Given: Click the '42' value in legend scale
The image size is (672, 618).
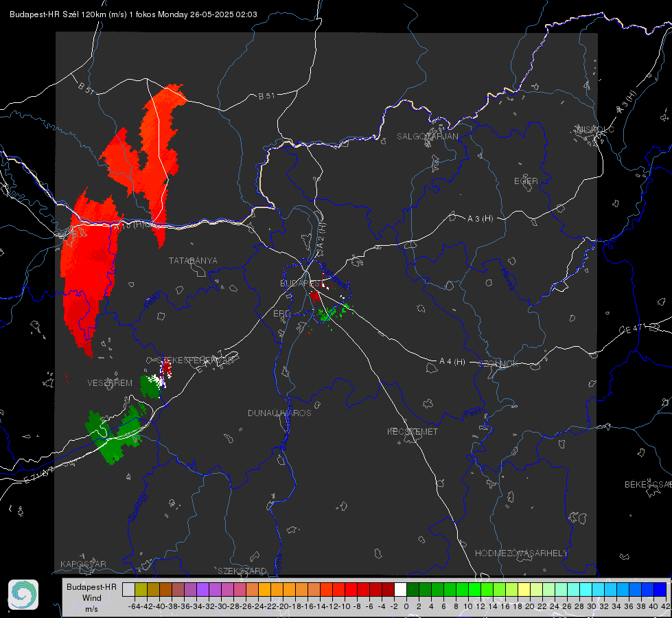Looking at the screenshot, I should point(665,606).
